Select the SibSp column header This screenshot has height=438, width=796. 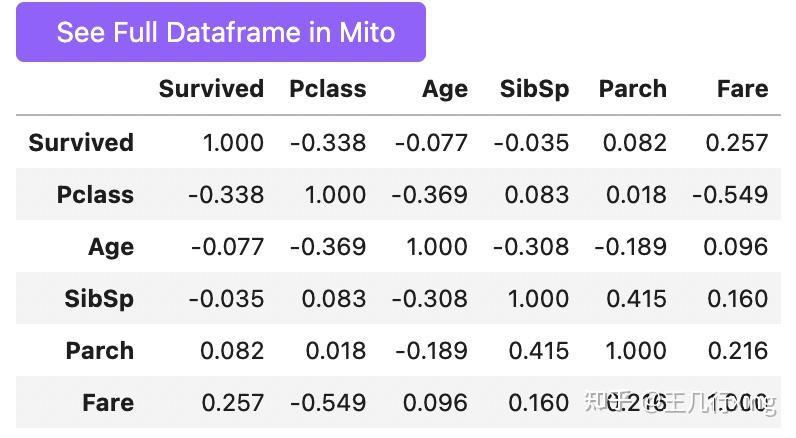tap(534, 89)
